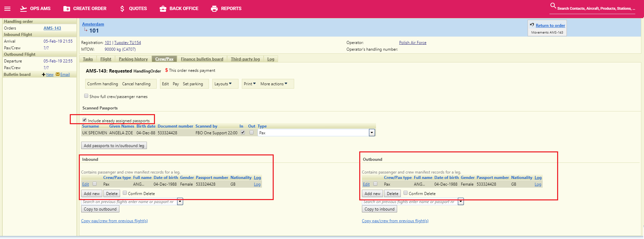The image size is (644, 239).
Task: Click Add passports to in/outbound leg button
Action: [x=114, y=146]
